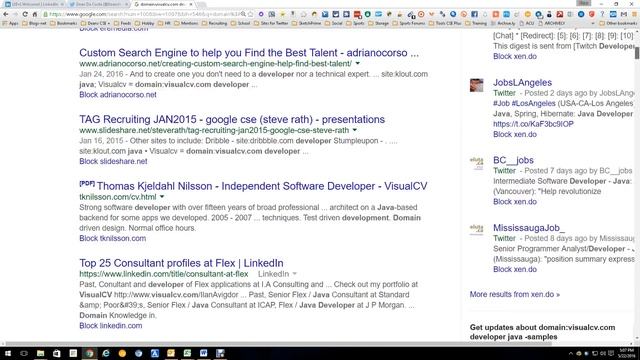Image resolution: width=640 pixels, height=360 pixels.
Task: Click Block linkedin.com link
Action: tap(111, 326)
